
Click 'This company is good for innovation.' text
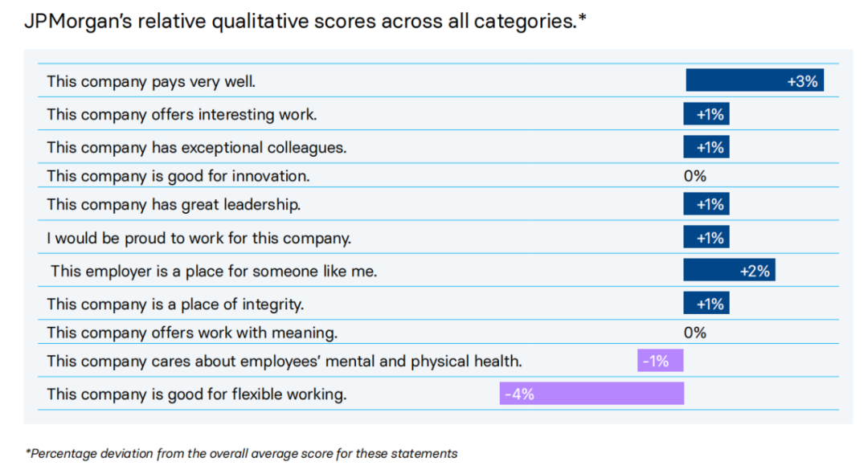click(x=178, y=176)
